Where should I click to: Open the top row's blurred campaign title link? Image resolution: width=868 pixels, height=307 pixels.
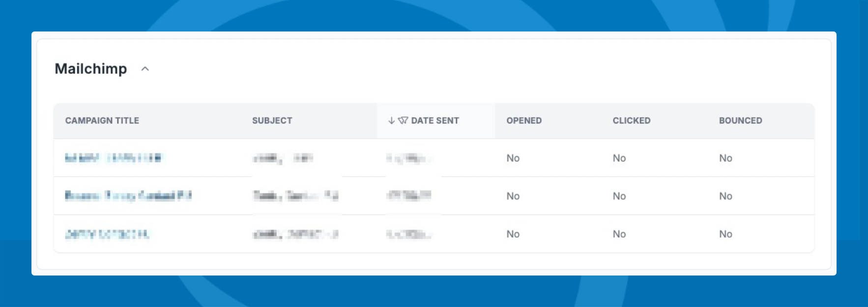tap(113, 158)
